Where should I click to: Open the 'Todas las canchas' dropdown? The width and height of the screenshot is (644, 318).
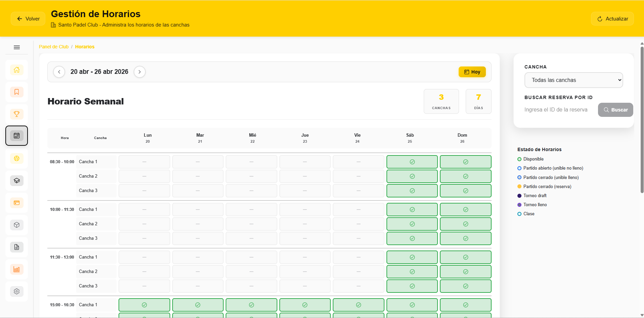click(x=573, y=80)
